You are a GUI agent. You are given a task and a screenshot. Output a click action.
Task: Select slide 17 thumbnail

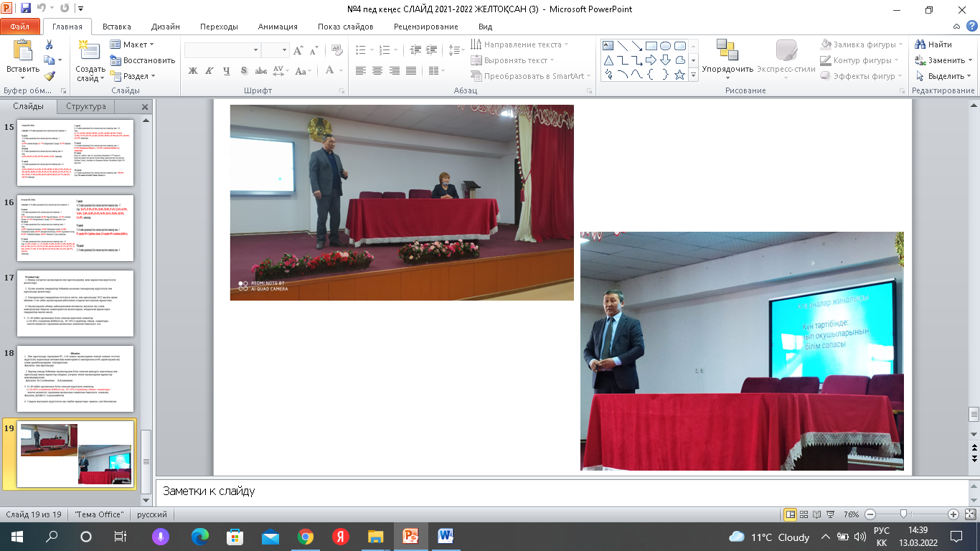coord(75,303)
